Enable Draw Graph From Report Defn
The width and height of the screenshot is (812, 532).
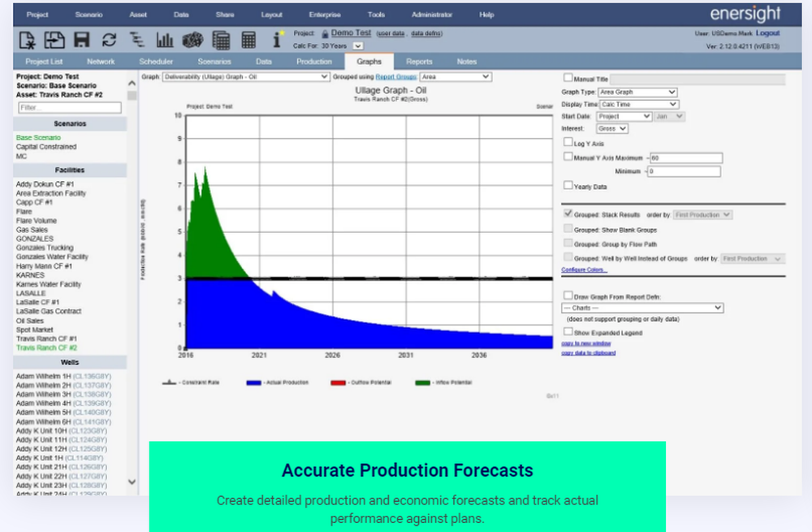tap(568, 296)
